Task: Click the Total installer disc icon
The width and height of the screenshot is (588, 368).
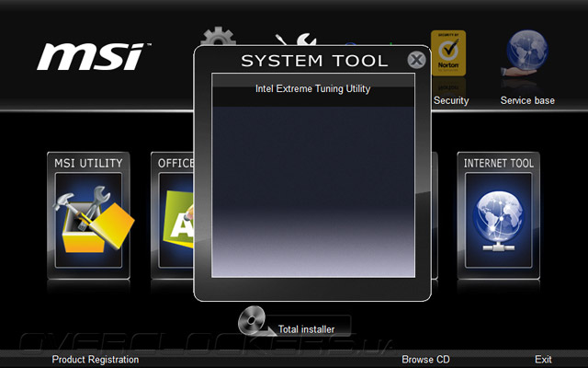Action: click(253, 320)
